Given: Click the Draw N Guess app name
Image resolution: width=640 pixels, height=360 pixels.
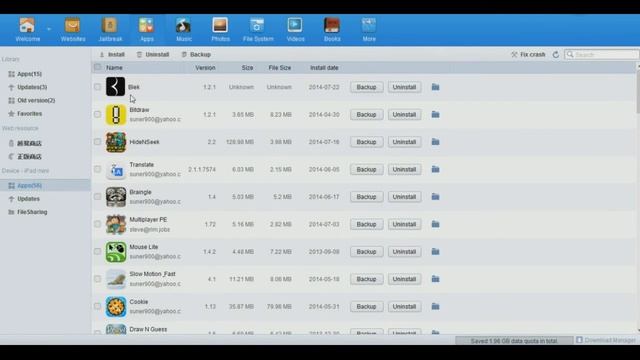Looking at the screenshot, I should tap(148, 329).
